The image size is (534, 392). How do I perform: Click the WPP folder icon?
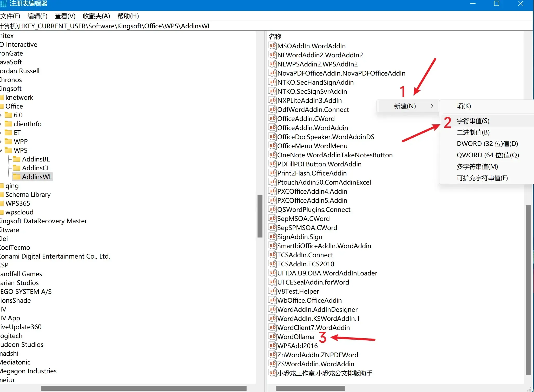8,141
